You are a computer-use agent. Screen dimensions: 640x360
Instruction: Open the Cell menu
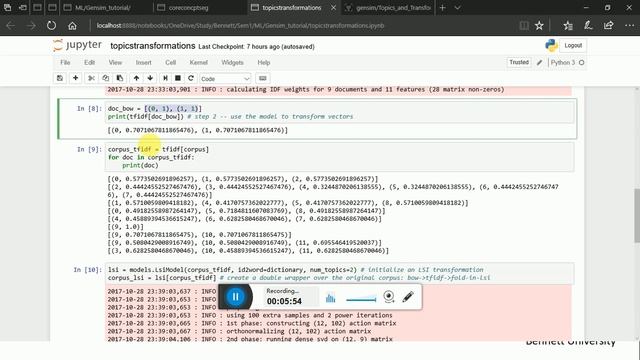coord(171,62)
